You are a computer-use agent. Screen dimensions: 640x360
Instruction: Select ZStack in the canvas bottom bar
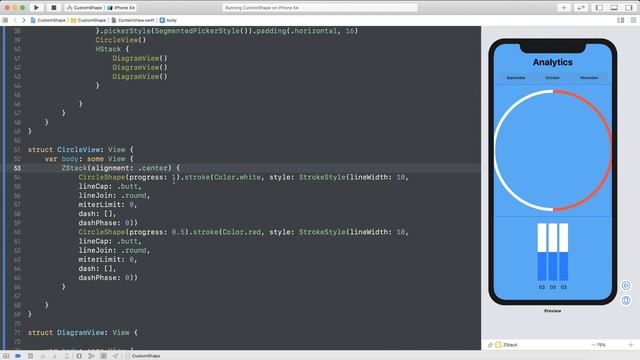coord(506,345)
